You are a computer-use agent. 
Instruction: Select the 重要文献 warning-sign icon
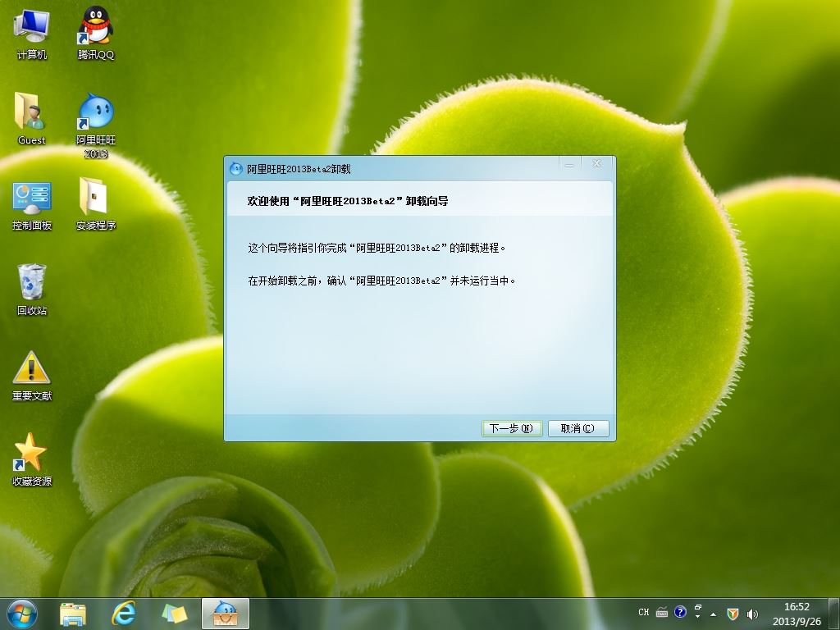click(32, 376)
